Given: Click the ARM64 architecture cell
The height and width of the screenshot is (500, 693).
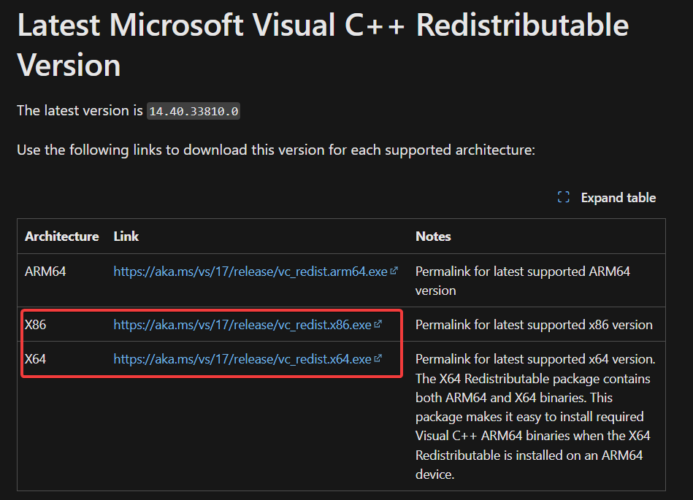Looking at the screenshot, I should [x=45, y=271].
